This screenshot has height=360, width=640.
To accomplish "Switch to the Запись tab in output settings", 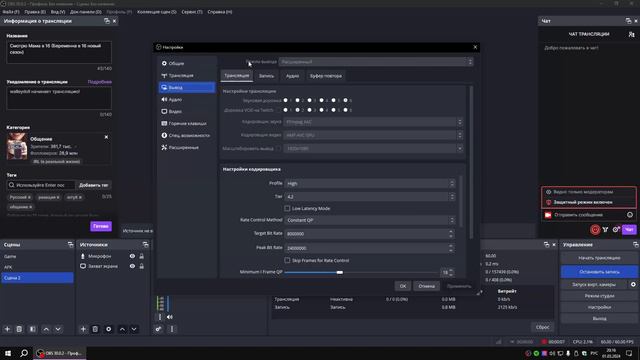I will (x=267, y=76).
